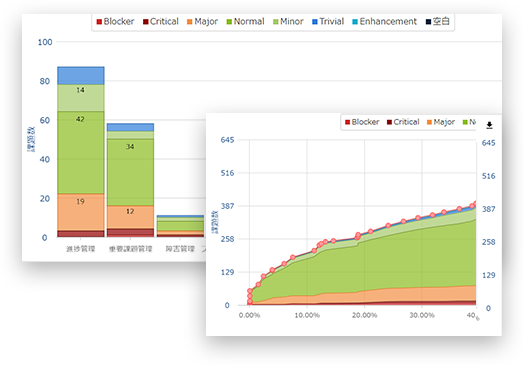Click the 40 tick label on the bar chart y-axis
This screenshot has height=365, width=524.
tap(44, 159)
